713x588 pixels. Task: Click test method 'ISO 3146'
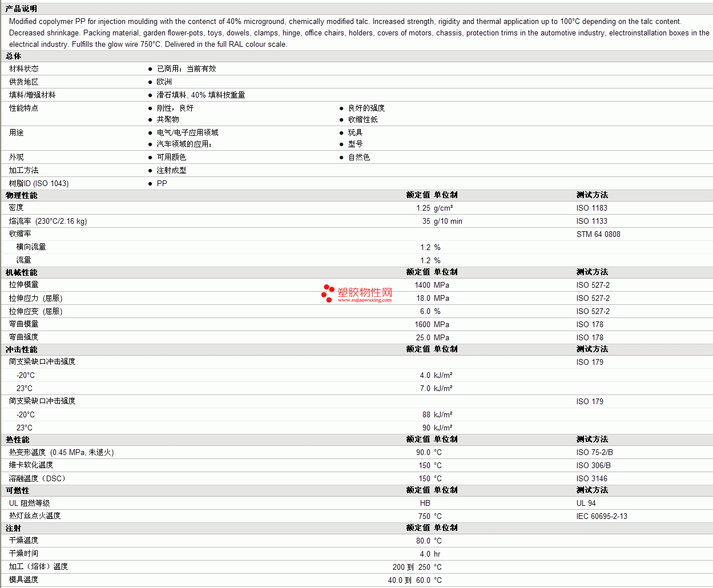point(592,479)
